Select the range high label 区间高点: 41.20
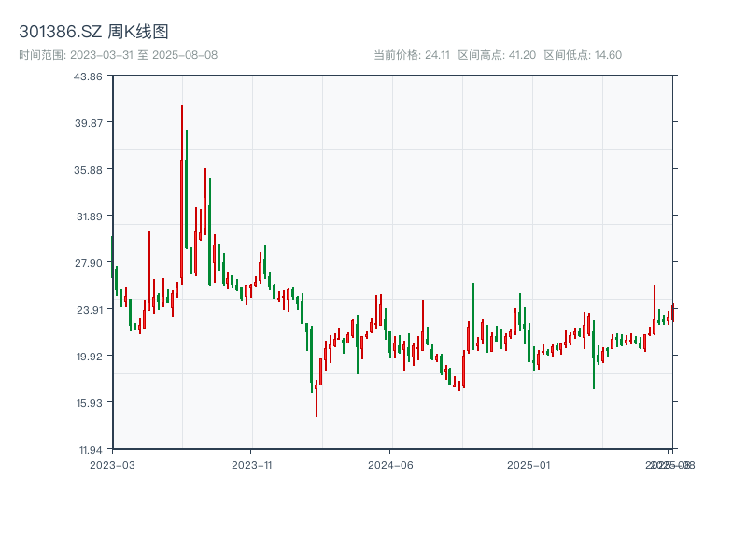This screenshot has height=560, width=747. pos(497,55)
